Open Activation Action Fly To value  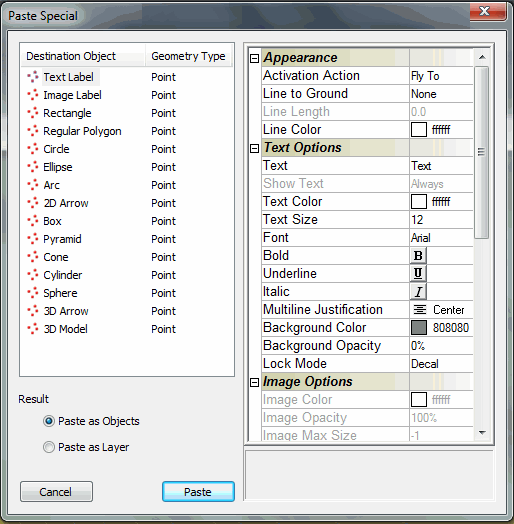pyautogui.click(x=441, y=76)
